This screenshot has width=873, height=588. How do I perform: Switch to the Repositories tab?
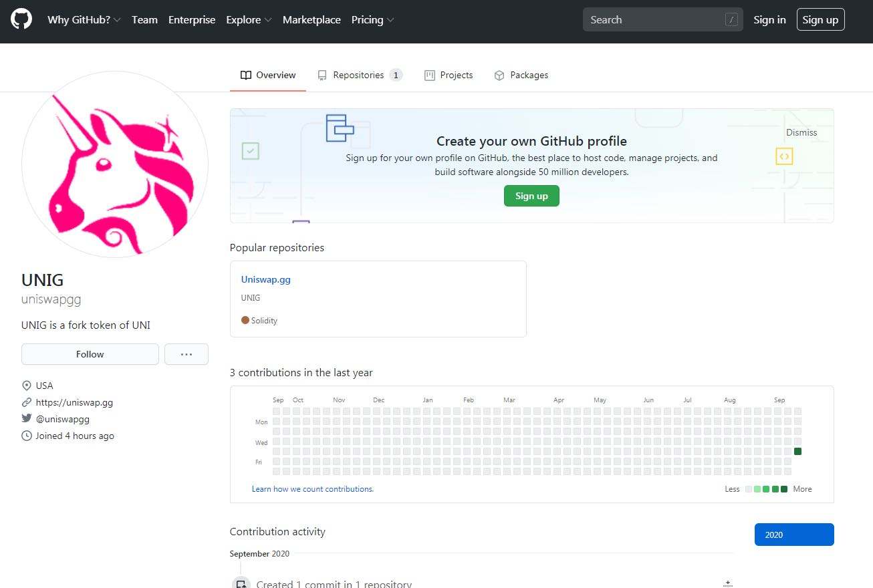(360, 75)
